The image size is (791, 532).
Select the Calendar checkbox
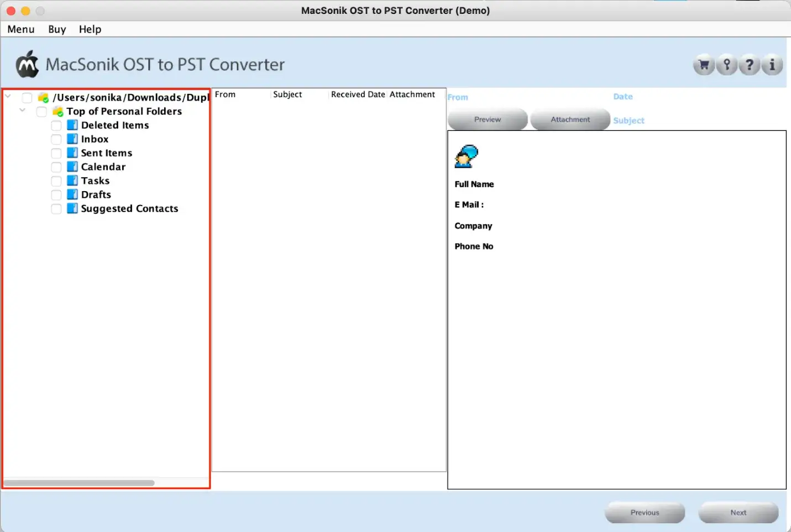(x=56, y=167)
